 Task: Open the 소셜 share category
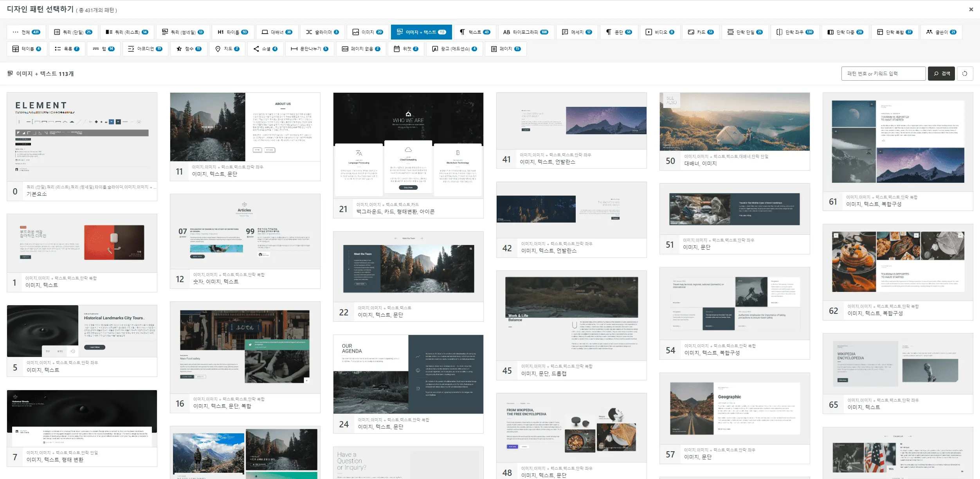pos(265,49)
